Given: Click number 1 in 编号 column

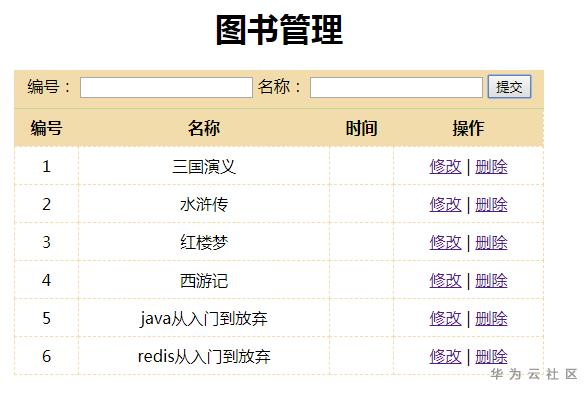Looking at the screenshot, I should 46,166.
